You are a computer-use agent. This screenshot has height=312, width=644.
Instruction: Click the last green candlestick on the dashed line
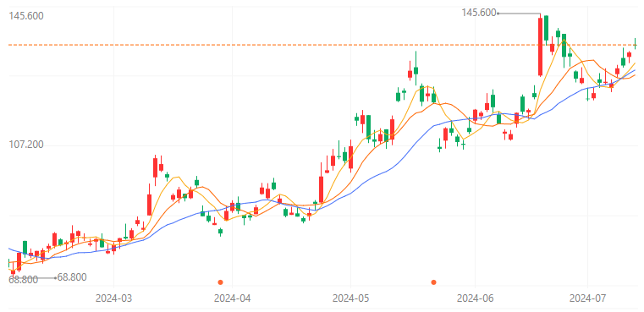coord(635,44)
